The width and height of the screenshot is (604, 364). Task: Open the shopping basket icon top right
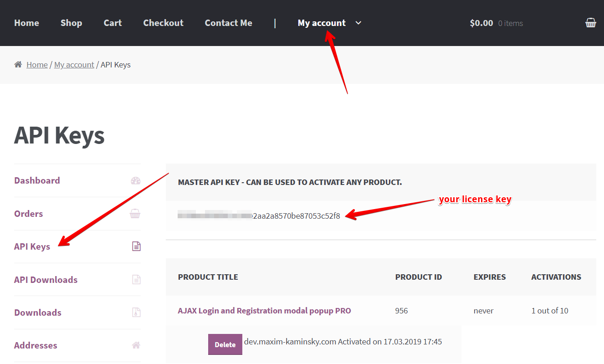coord(590,22)
